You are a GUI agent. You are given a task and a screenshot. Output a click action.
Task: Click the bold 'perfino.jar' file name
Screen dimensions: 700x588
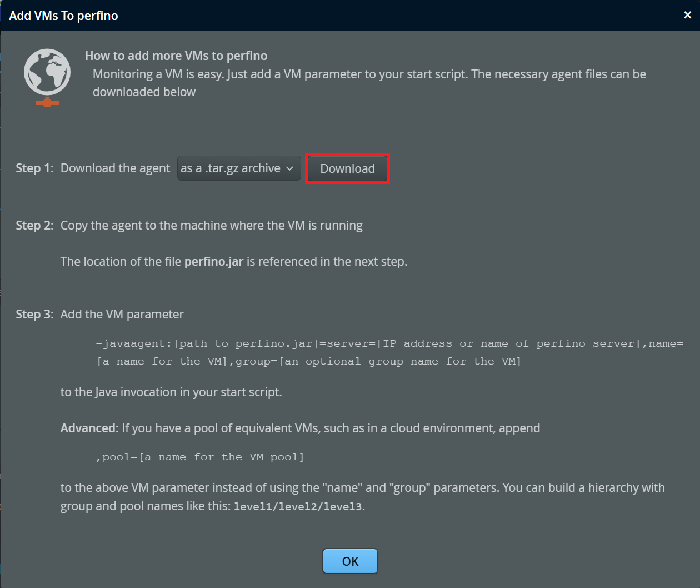click(214, 262)
